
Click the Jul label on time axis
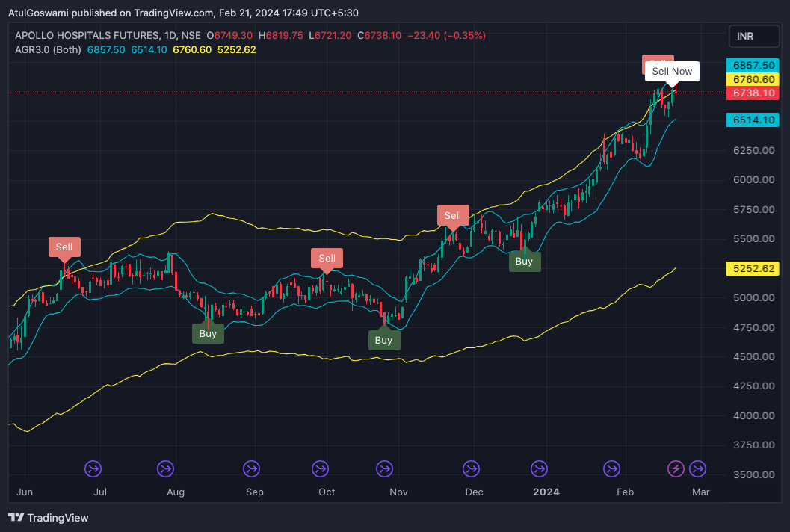tap(100, 492)
